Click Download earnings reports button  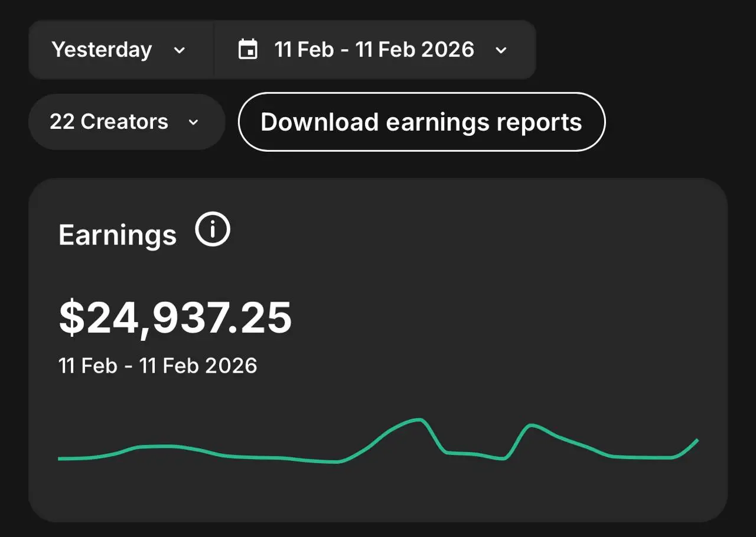(422, 122)
